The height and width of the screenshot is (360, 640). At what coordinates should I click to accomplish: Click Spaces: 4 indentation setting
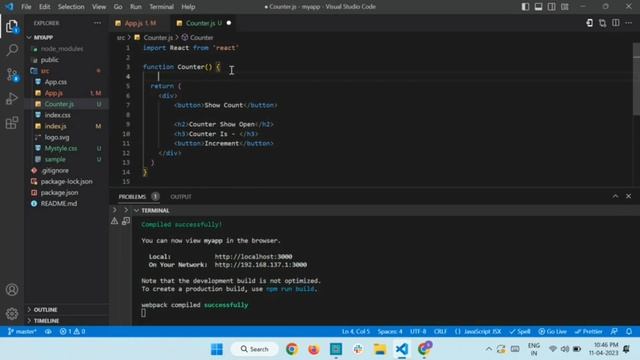390,331
